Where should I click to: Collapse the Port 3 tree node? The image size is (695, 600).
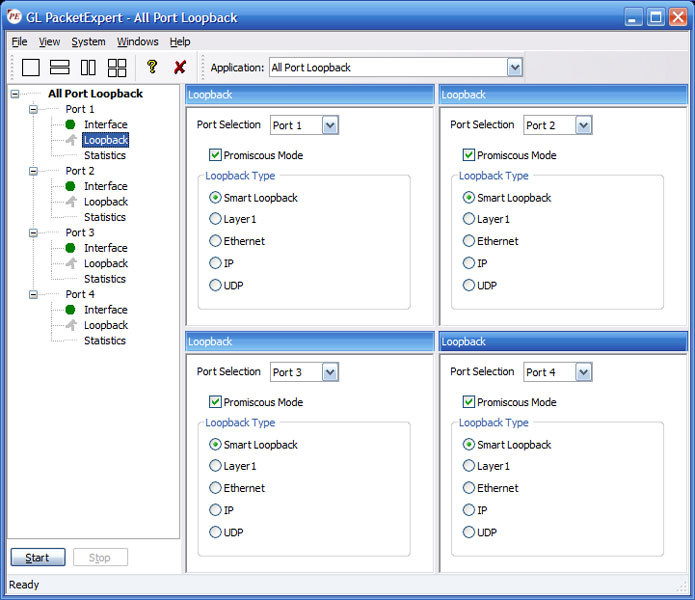pos(33,232)
